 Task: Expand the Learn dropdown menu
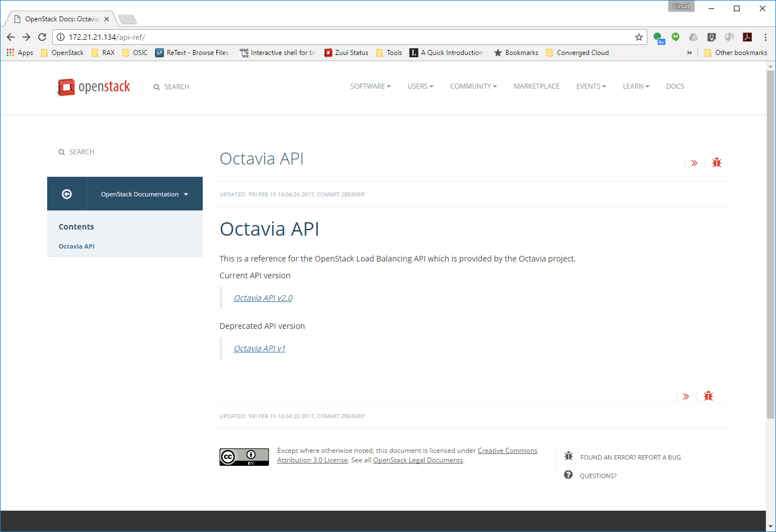click(636, 86)
